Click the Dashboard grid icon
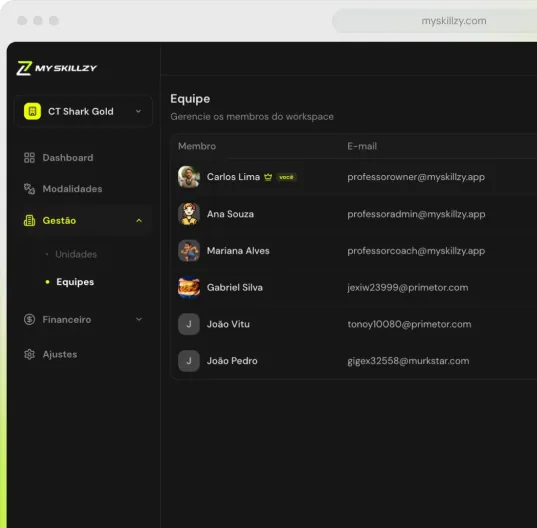The height and width of the screenshot is (528, 537). [x=29, y=158]
